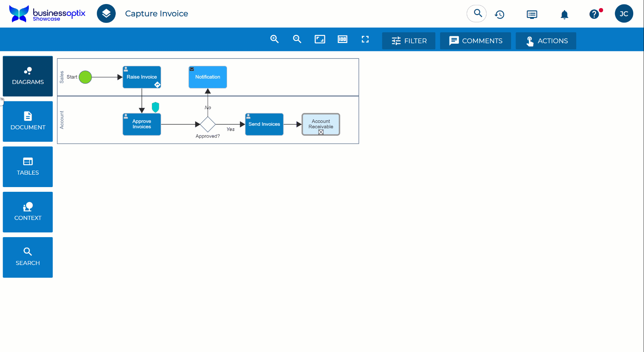Enter fullscreen mode via toolbar icon

[x=365, y=39]
